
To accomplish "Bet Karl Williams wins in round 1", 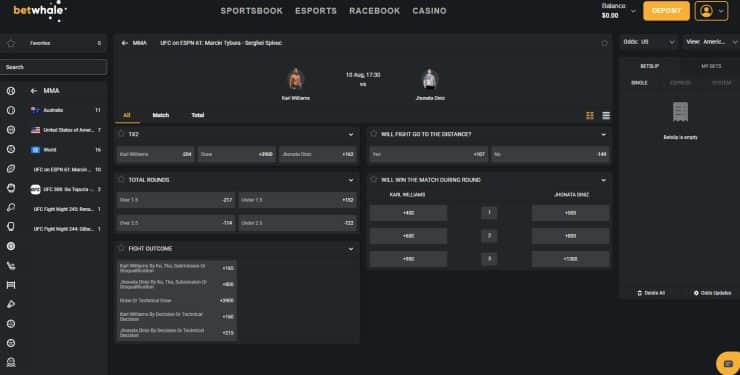I will 408,213.
